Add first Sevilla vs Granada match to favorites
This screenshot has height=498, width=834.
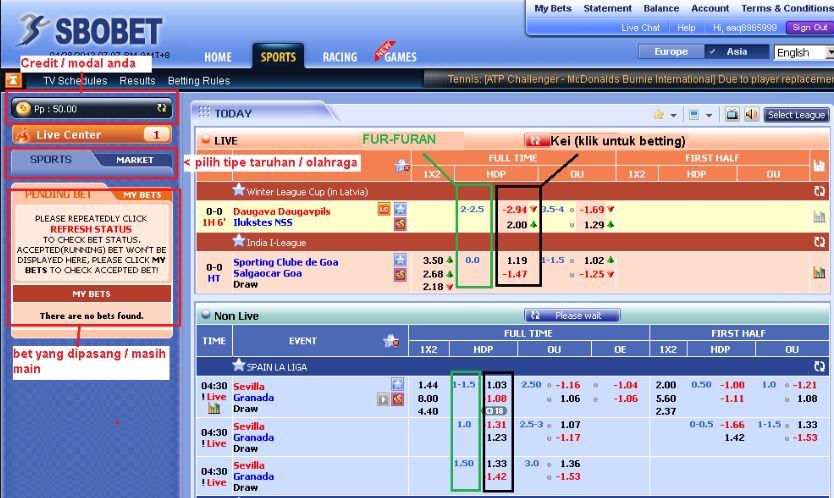(397, 384)
